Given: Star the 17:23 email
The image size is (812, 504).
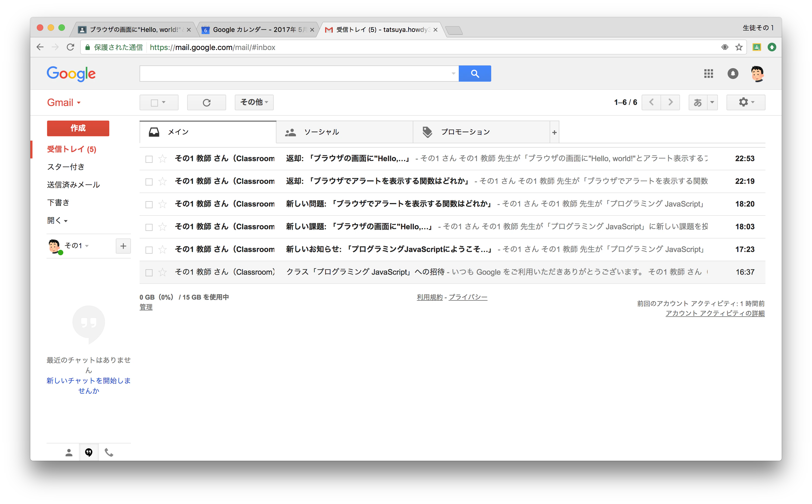Looking at the screenshot, I should (162, 249).
